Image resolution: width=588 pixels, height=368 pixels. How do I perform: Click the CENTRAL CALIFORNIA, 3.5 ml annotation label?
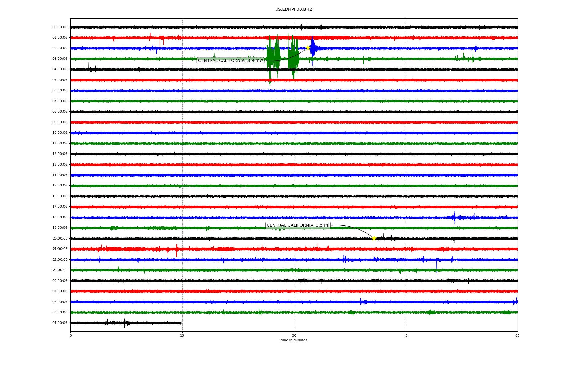pos(298,225)
